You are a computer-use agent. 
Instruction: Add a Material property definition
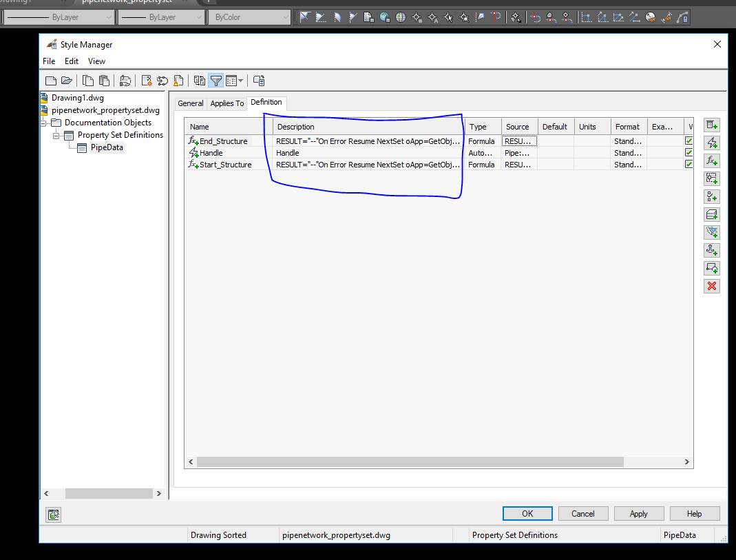click(x=712, y=214)
